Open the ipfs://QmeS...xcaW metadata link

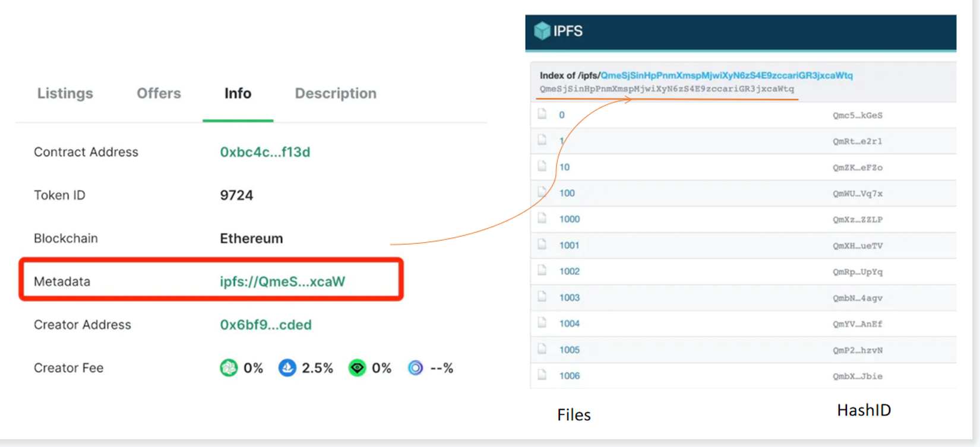[x=282, y=281]
